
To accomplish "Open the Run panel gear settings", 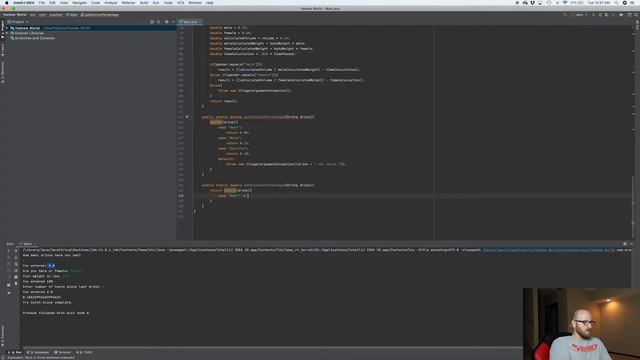I will pyautogui.click(x=625, y=244).
